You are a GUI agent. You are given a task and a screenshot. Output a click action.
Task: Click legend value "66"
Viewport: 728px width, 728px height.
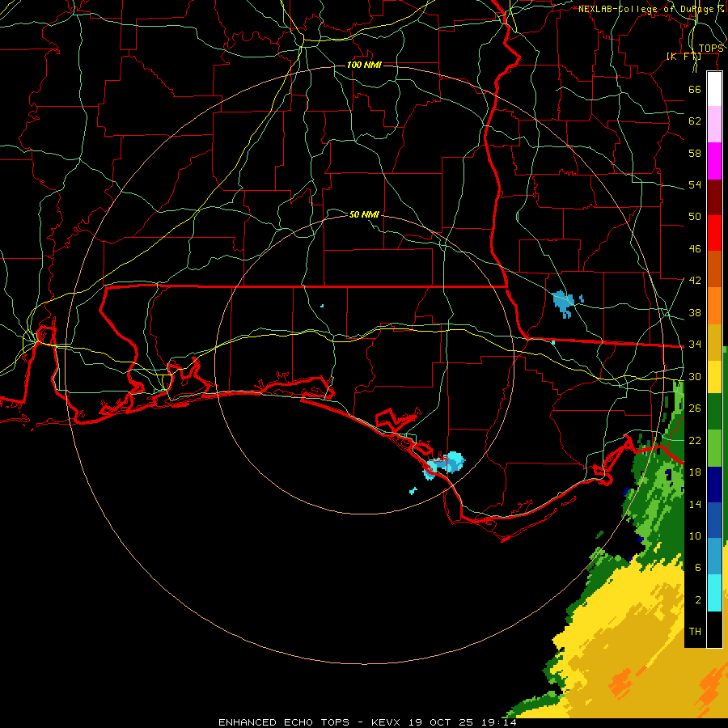click(695, 90)
